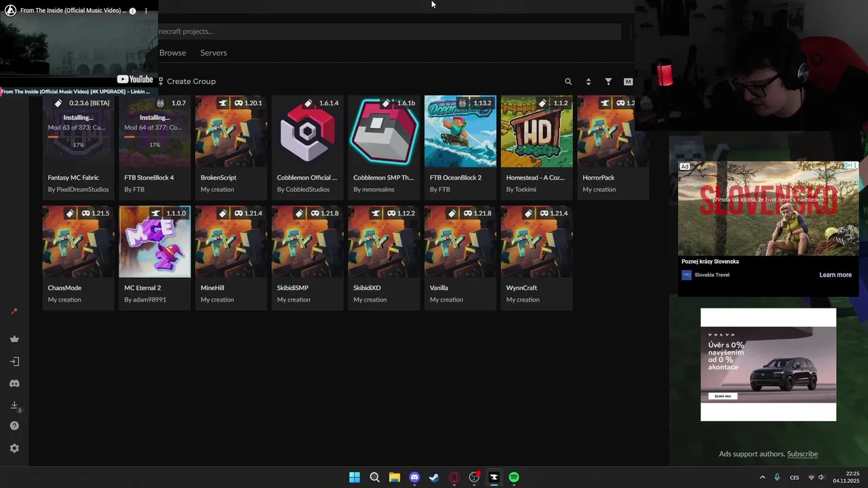This screenshot has height=488, width=868.
Task: Click the sign-in door icon in sidebar
Action: click(14, 361)
